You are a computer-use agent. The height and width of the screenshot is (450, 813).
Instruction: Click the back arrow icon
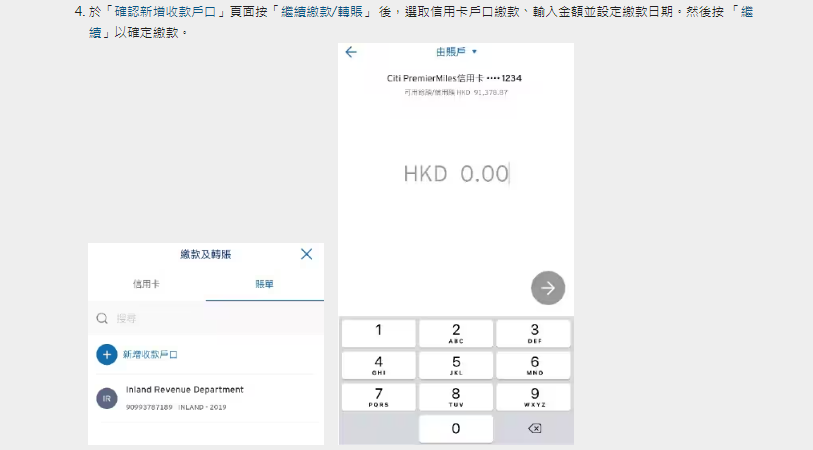click(351, 52)
